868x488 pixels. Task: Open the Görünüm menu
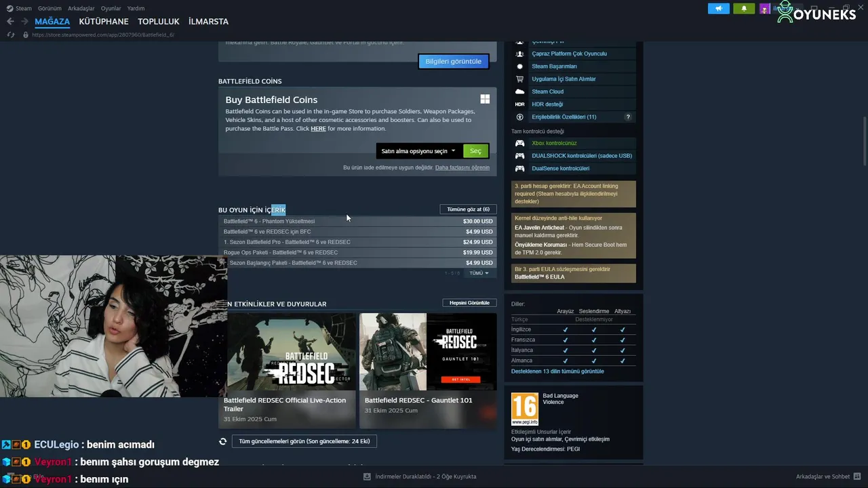point(50,8)
